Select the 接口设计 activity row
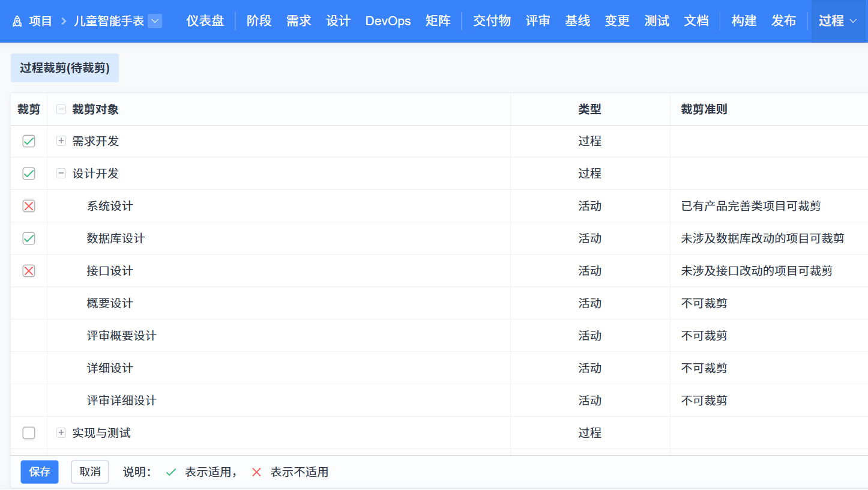The image size is (868, 490). click(x=439, y=271)
